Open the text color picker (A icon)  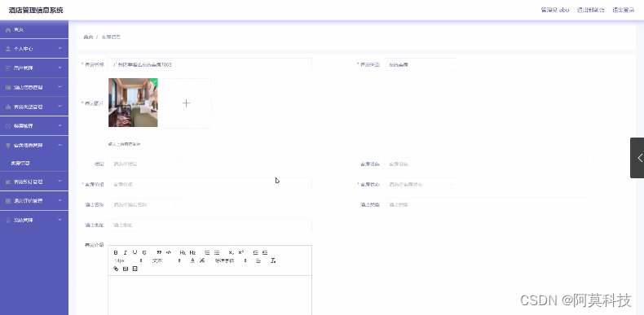click(192, 260)
